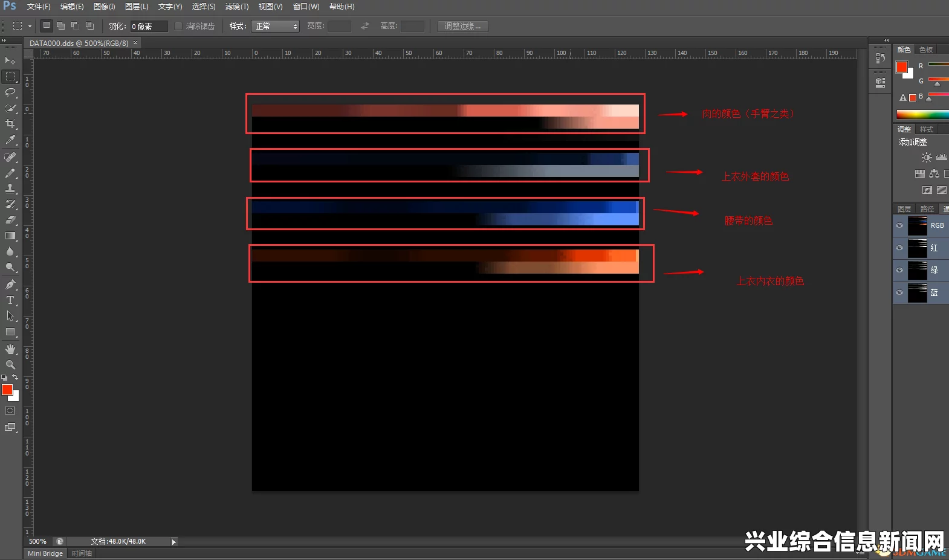Add Brightness/Contrast adjustment
The width and height of the screenshot is (949, 560).
927,158
